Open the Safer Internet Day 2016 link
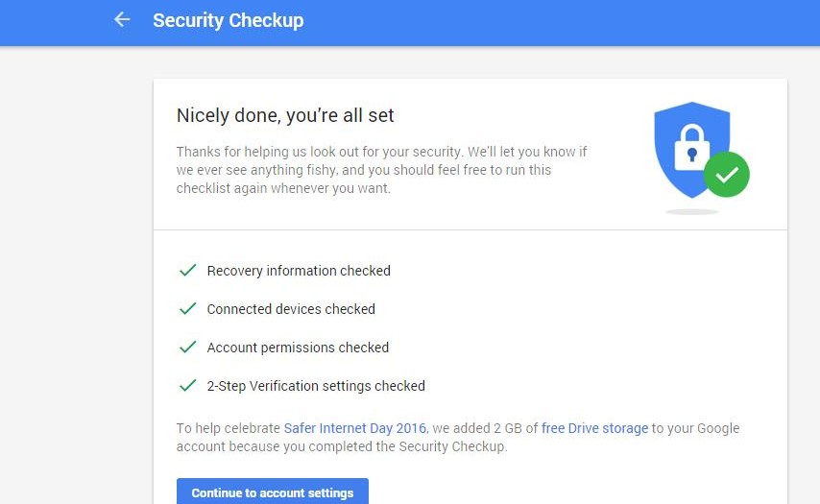This screenshot has width=820, height=504. [355, 428]
